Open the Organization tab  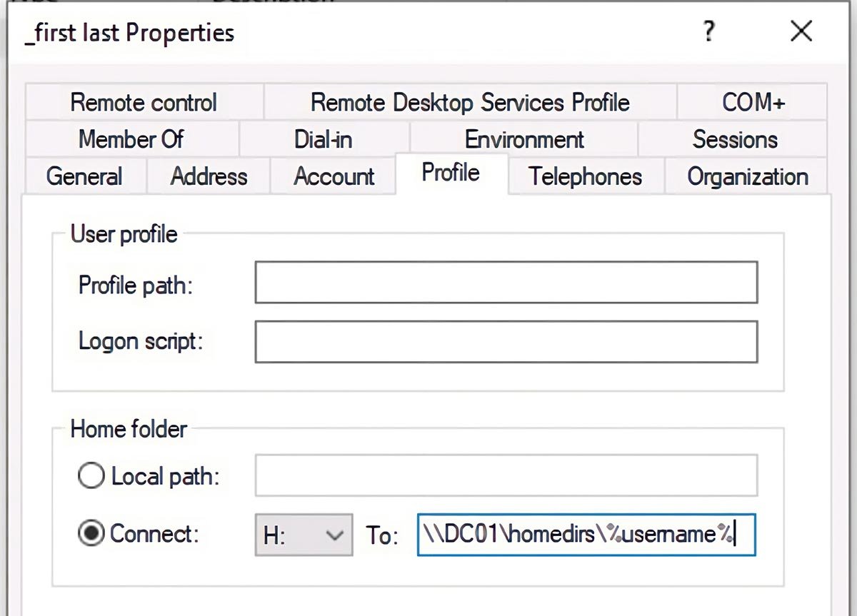pyautogui.click(x=747, y=176)
